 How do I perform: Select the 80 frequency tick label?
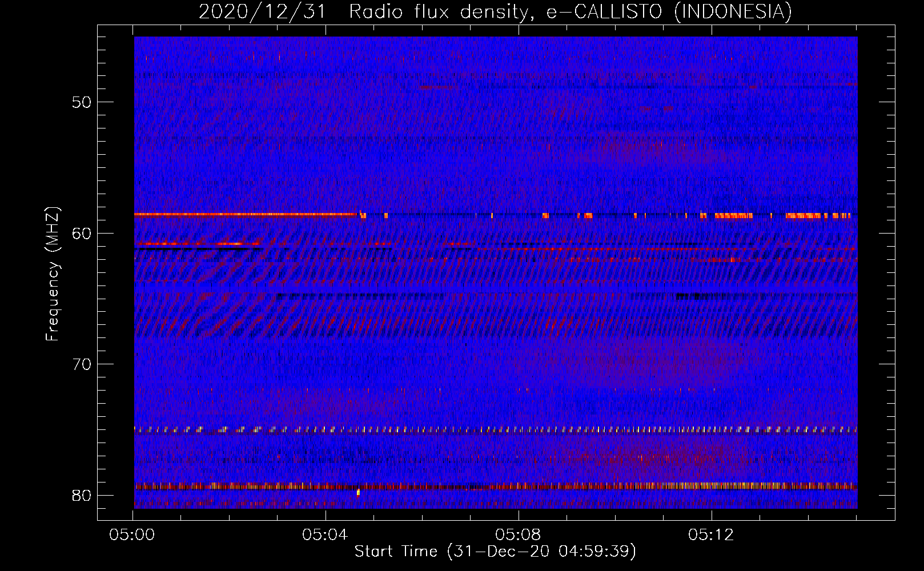click(x=82, y=495)
